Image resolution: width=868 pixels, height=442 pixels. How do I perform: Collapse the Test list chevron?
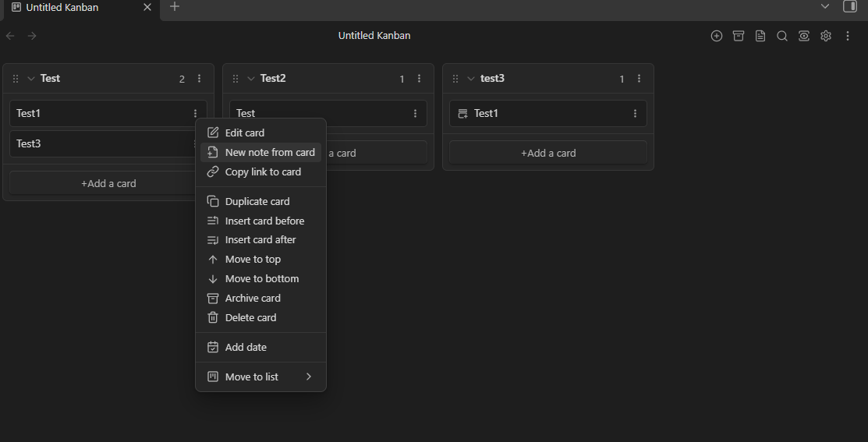pyautogui.click(x=31, y=79)
